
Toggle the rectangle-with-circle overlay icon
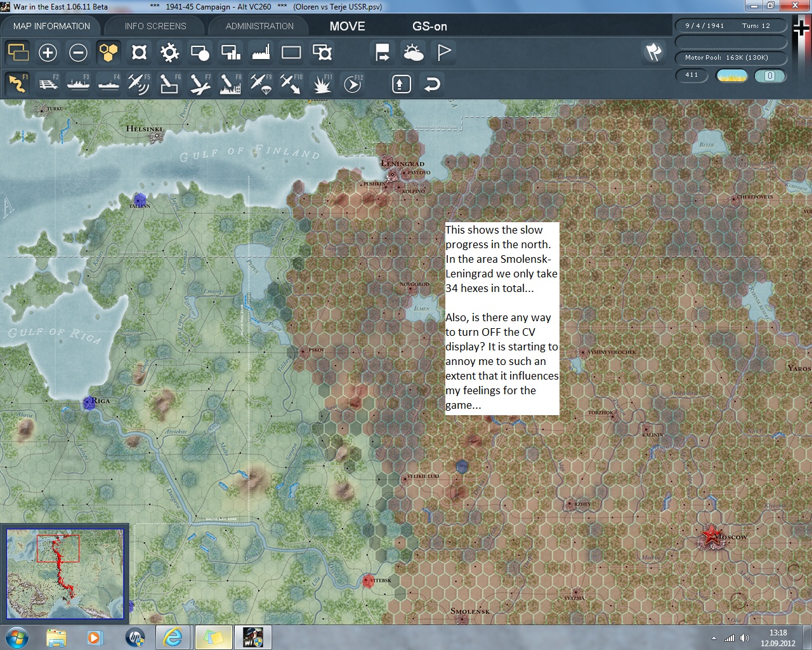tap(200, 52)
